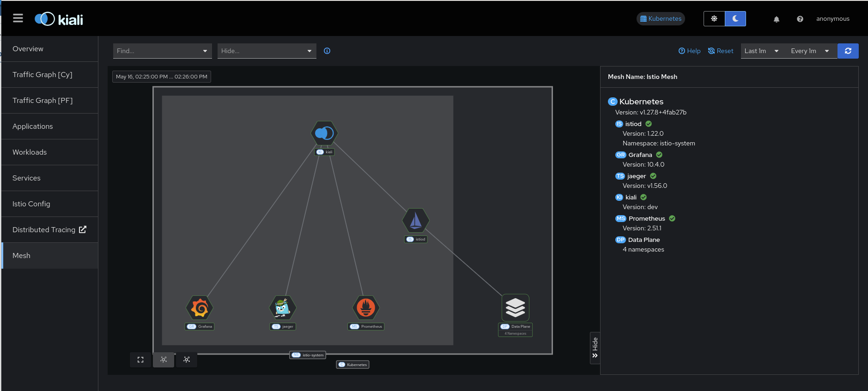Select the istiod sail node
The height and width of the screenshot is (391, 868).
[x=416, y=221]
